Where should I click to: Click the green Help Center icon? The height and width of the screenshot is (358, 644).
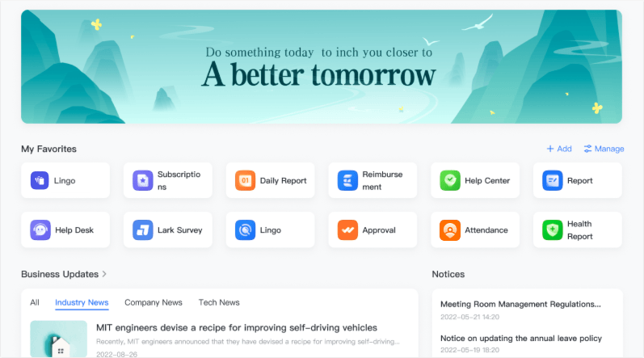point(450,181)
